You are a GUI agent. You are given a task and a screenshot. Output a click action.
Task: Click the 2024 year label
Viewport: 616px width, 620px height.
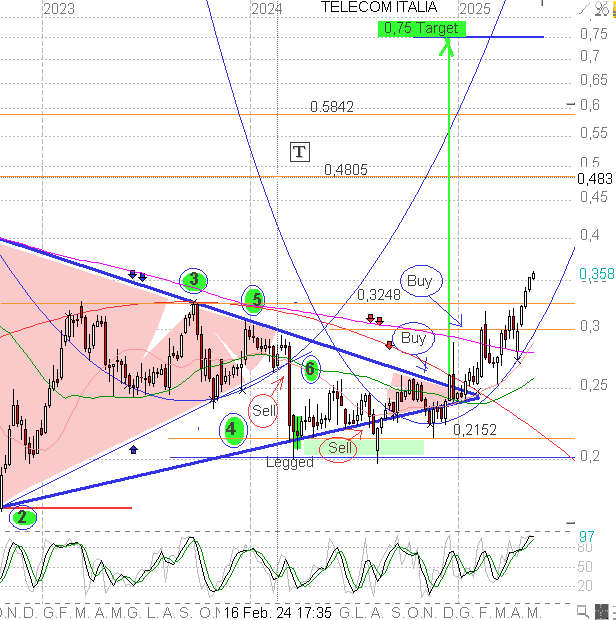266,9
